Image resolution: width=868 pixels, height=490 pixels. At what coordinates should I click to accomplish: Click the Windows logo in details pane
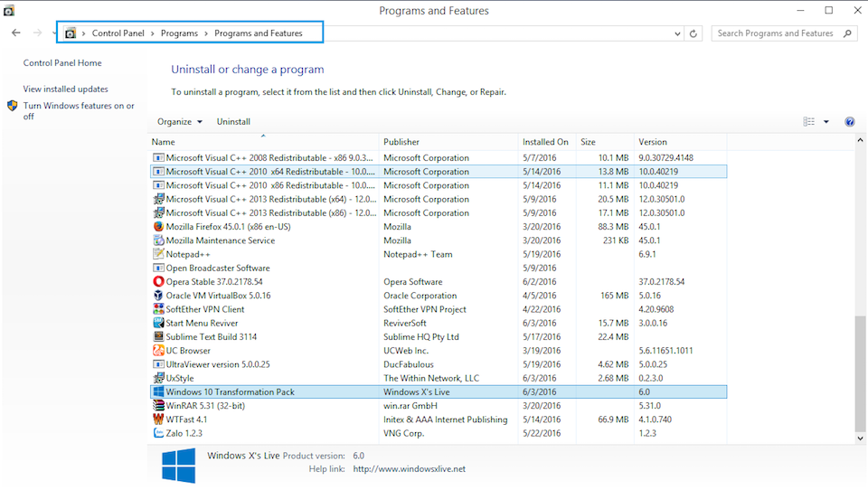tap(178, 466)
